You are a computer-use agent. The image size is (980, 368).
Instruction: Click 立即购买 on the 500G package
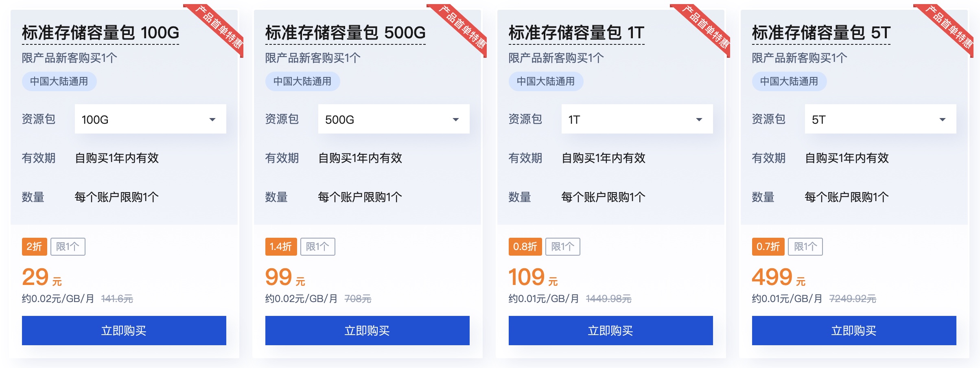pos(367,331)
